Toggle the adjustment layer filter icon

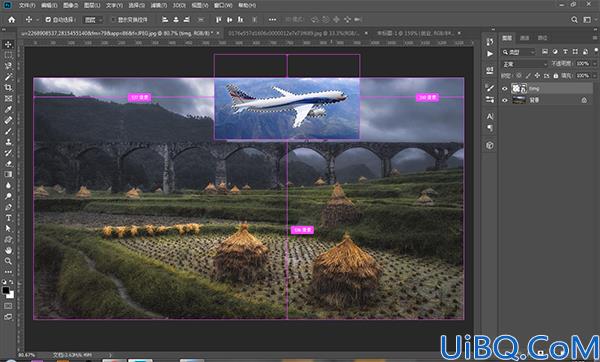point(555,52)
